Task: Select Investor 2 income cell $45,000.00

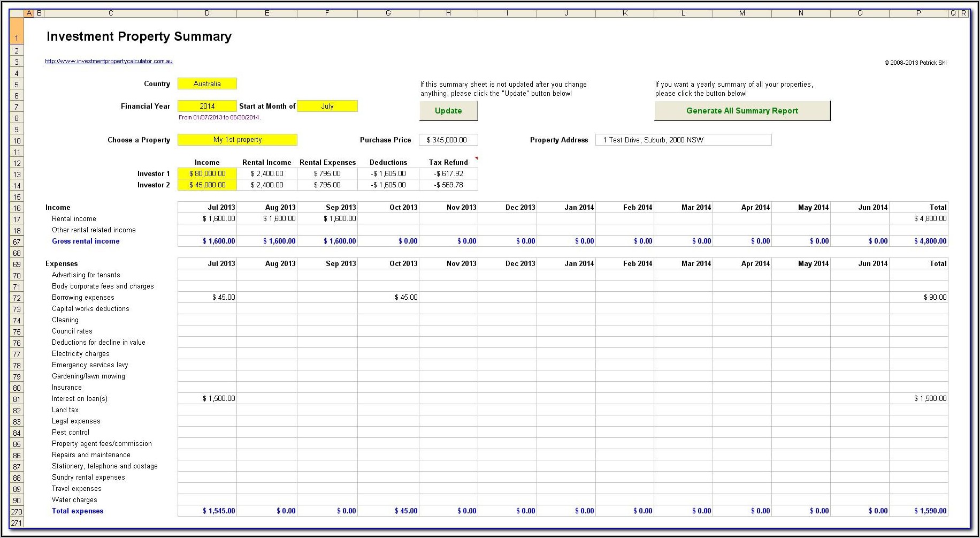Action: [x=207, y=185]
